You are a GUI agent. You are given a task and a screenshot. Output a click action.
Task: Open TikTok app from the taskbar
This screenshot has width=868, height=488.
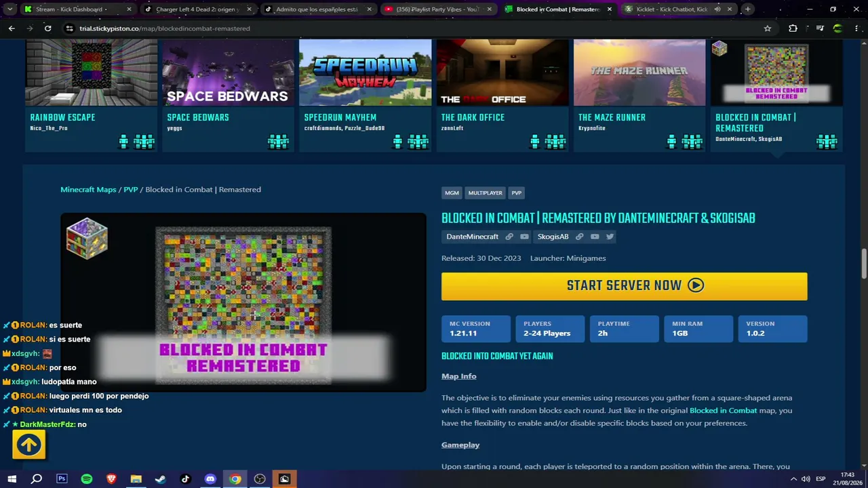[186, 479]
